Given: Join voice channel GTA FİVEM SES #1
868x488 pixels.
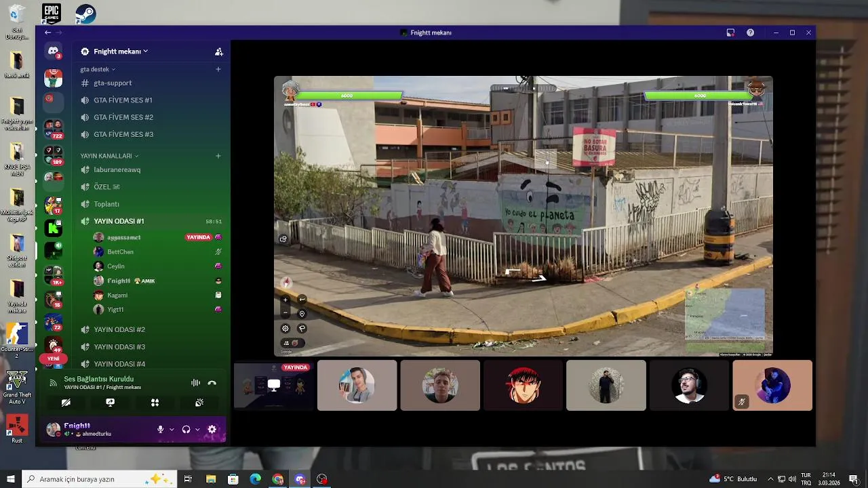Looking at the screenshot, I should tap(151, 100).
